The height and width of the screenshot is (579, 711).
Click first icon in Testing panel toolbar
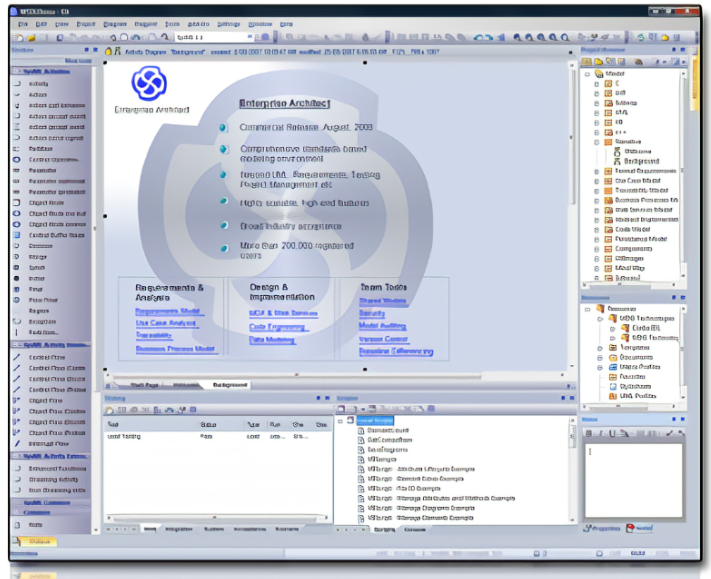click(109, 410)
